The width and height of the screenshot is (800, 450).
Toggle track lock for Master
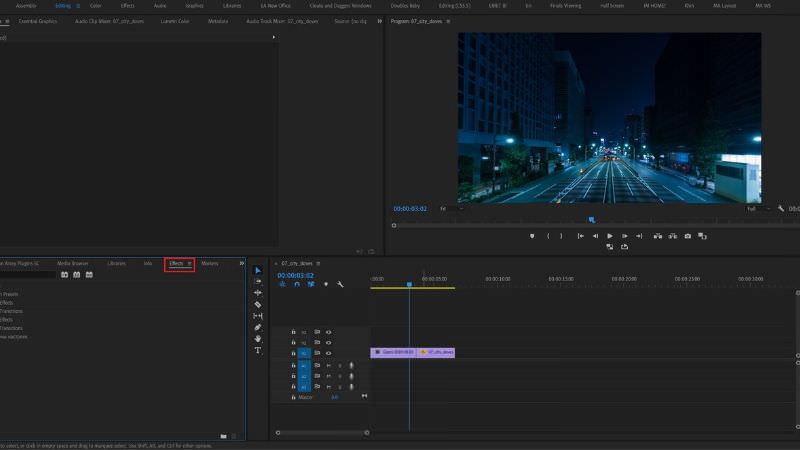293,397
